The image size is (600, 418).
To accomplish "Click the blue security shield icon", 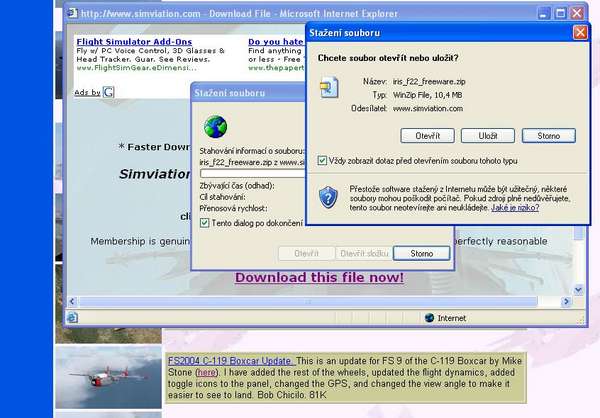I will [x=328, y=196].
